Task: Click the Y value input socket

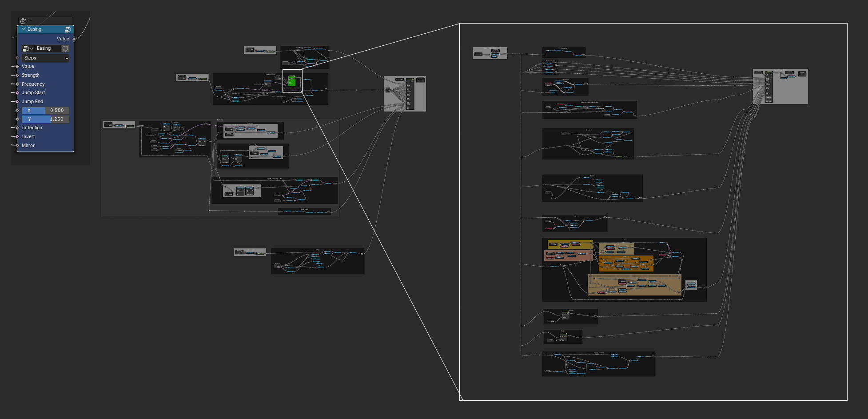Action: click(x=17, y=119)
